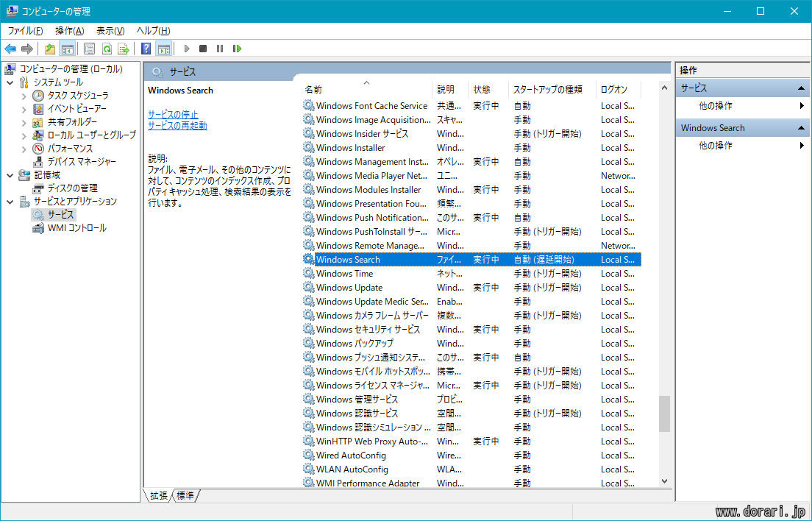Open 他の操作 under the Windows Search section
This screenshot has width=812, height=521.
point(716,146)
